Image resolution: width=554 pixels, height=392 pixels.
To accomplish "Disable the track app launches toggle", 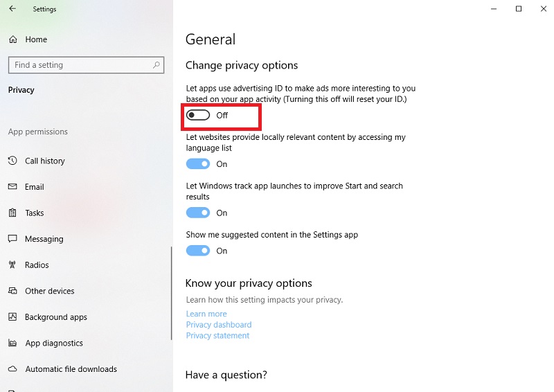I will coord(198,213).
